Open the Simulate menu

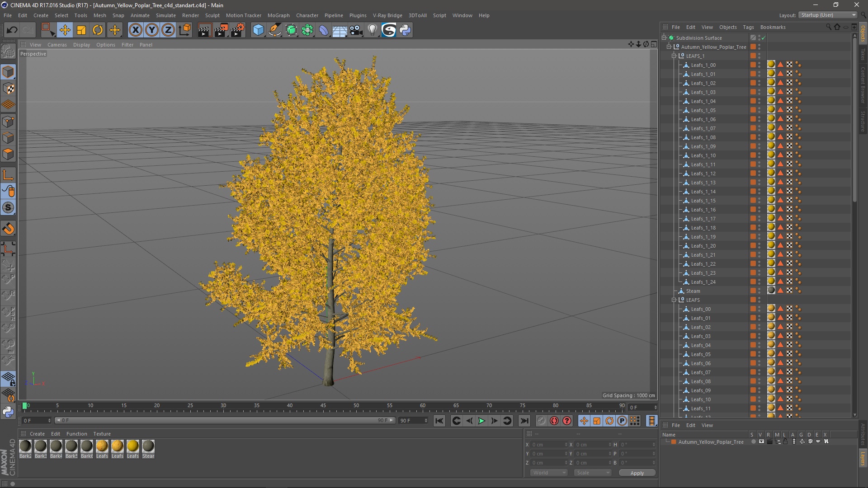(166, 15)
